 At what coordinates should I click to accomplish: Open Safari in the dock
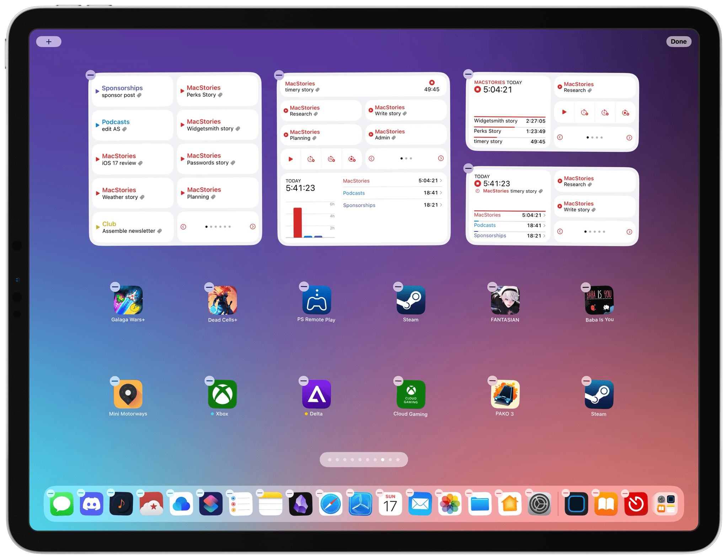331,504
